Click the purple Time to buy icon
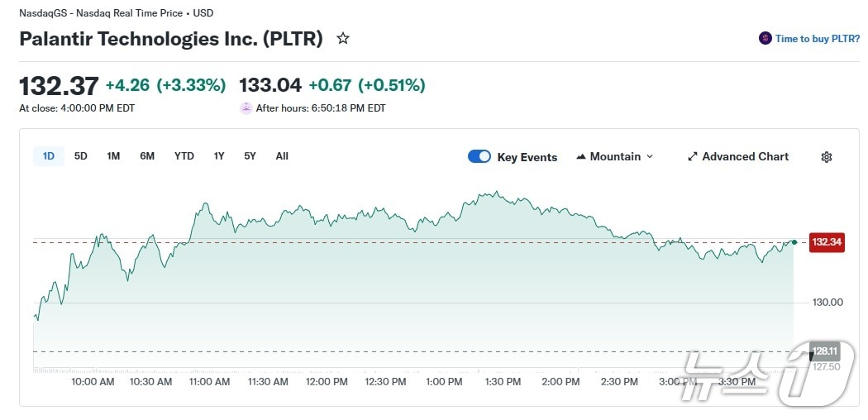This screenshot has height=420, width=868. click(765, 39)
